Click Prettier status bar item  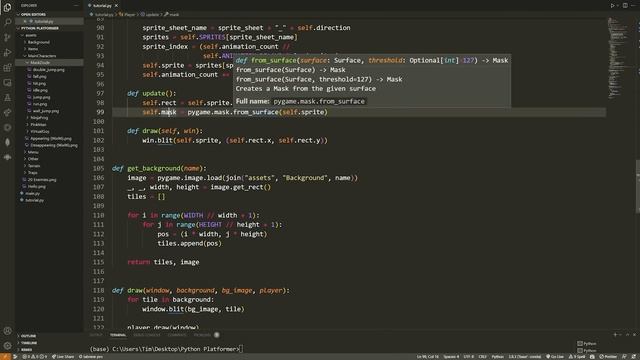point(608,357)
